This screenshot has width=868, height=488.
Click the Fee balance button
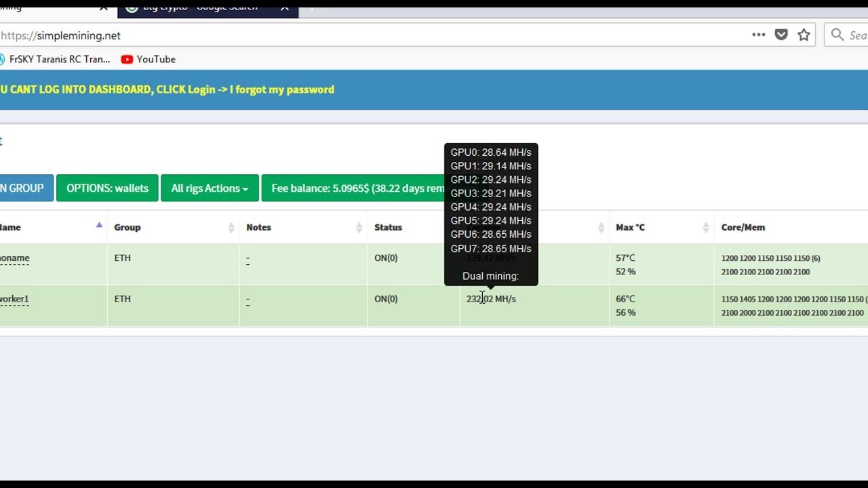point(353,188)
